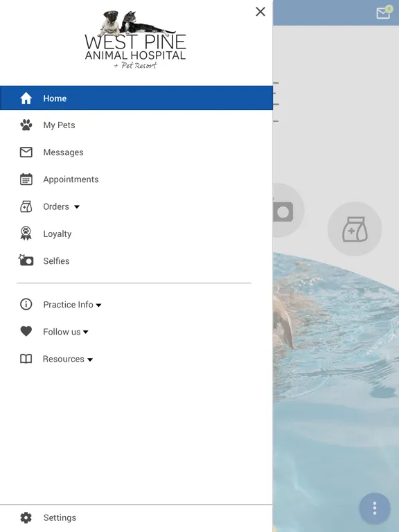The image size is (399, 532).
Task: Select the Home menu label
Action: pos(55,98)
